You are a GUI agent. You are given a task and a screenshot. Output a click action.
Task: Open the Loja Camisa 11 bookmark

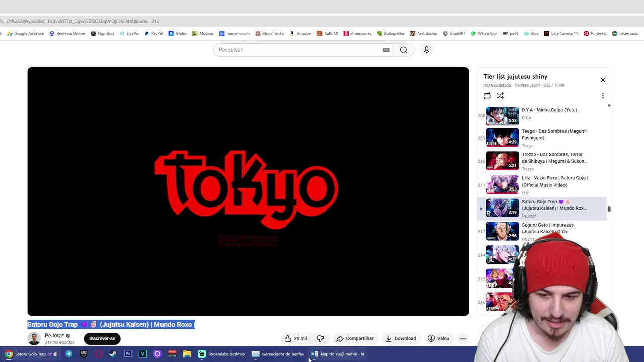[x=560, y=34]
